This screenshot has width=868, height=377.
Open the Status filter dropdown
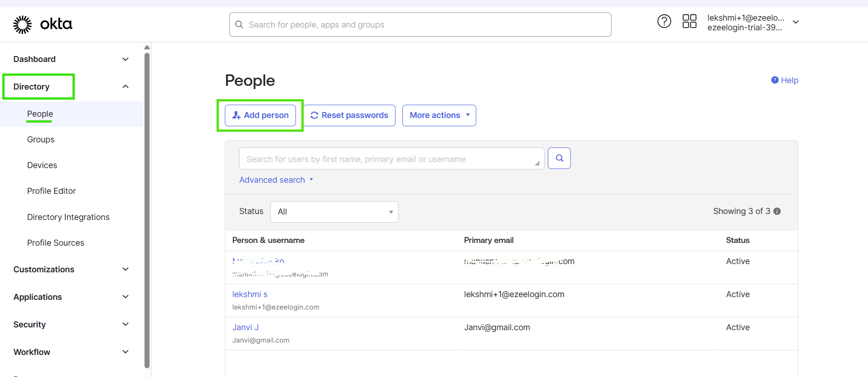tap(334, 212)
